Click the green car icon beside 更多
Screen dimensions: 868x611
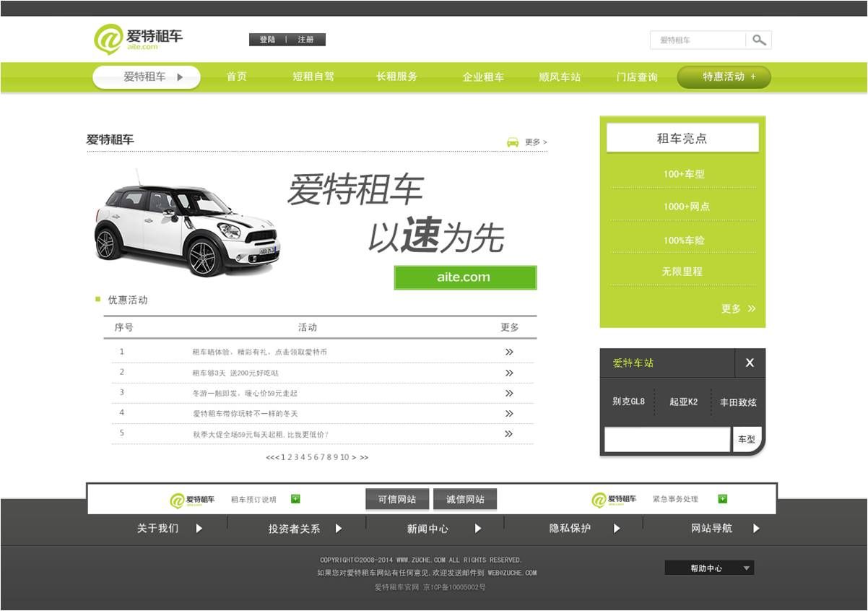(x=513, y=142)
